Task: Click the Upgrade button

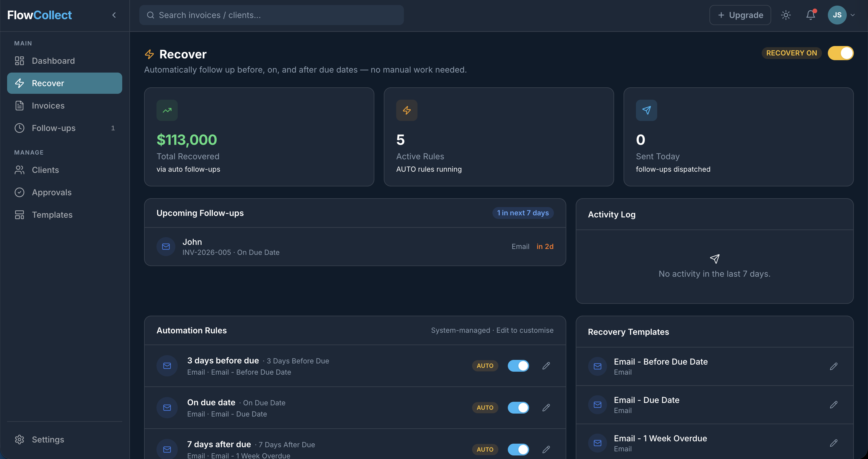Action: tap(740, 15)
